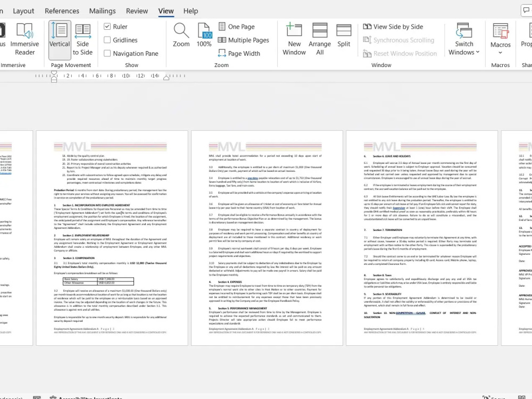
Task: Open the Layout tab
Action: (23, 11)
